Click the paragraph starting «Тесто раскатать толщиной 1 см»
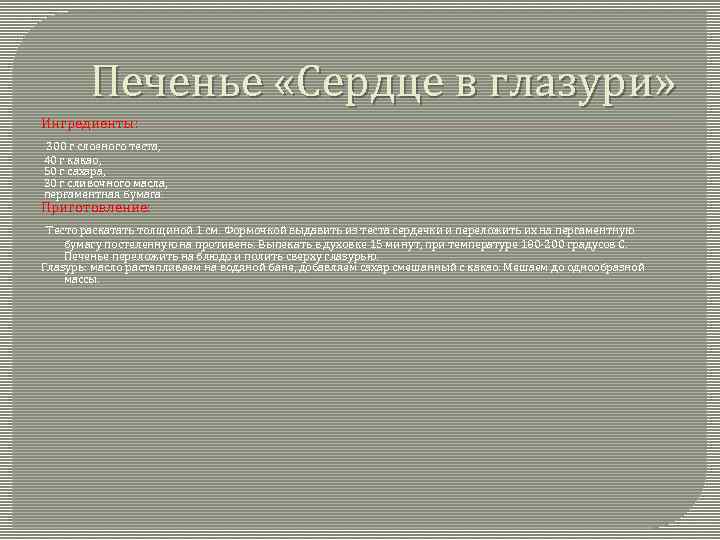The height and width of the screenshot is (540, 720). point(340,243)
